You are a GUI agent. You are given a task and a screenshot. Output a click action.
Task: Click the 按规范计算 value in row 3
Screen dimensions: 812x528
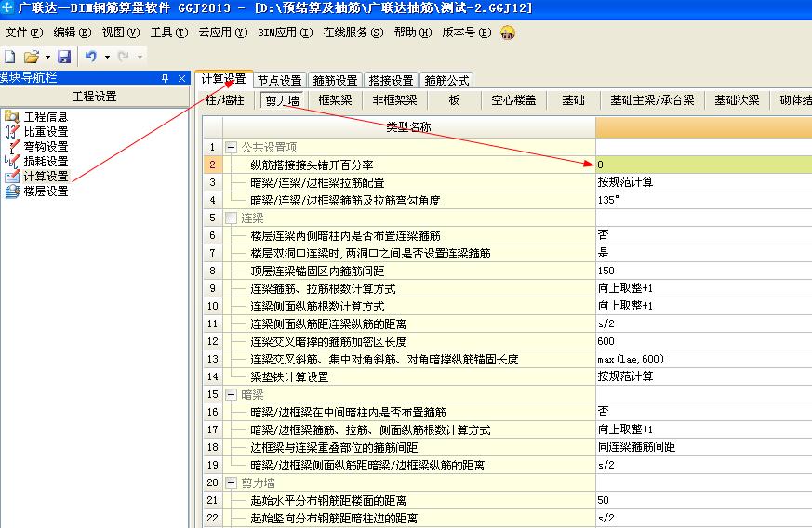pyautogui.click(x=704, y=182)
